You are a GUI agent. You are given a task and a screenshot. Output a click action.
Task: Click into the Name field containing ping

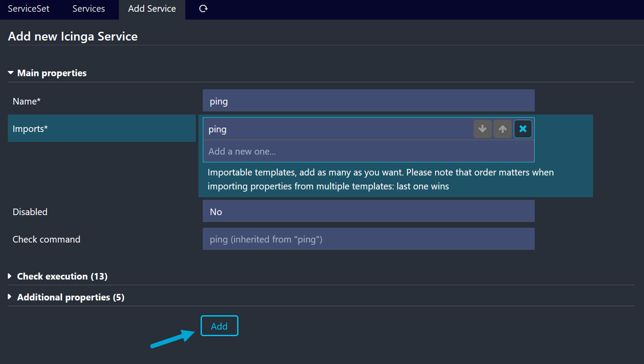[368, 101]
